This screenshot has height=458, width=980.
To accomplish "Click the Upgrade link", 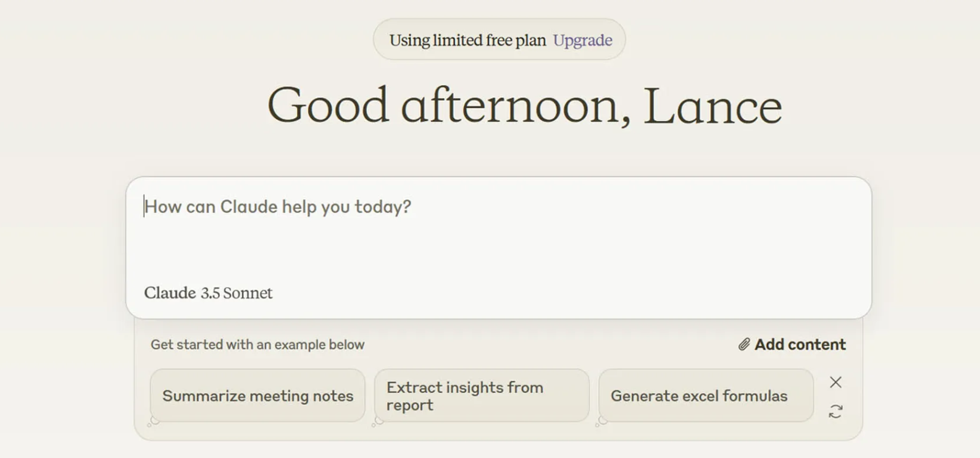I will pos(582,40).
